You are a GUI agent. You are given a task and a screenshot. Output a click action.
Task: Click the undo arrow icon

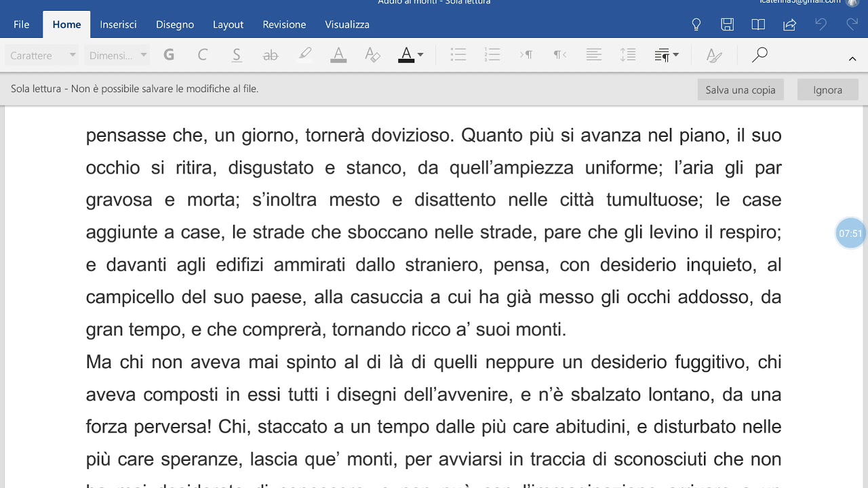[x=821, y=24]
